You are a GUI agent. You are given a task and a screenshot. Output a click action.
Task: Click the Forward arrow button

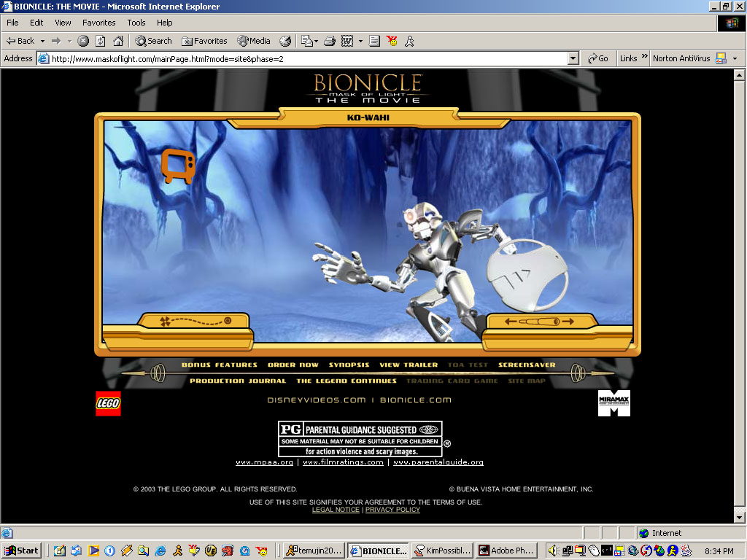pyautogui.click(x=56, y=41)
